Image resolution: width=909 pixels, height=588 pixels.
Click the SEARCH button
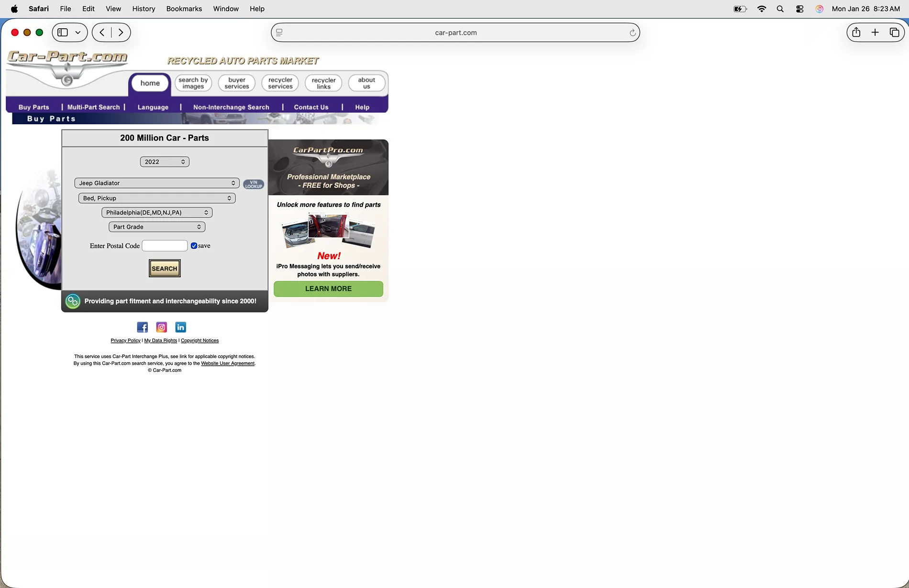click(x=165, y=269)
